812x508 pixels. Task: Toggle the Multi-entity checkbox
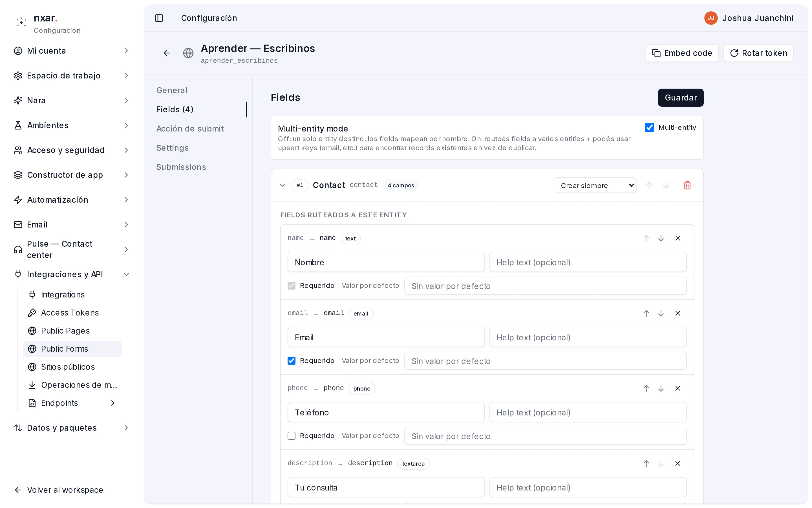[x=649, y=128]
